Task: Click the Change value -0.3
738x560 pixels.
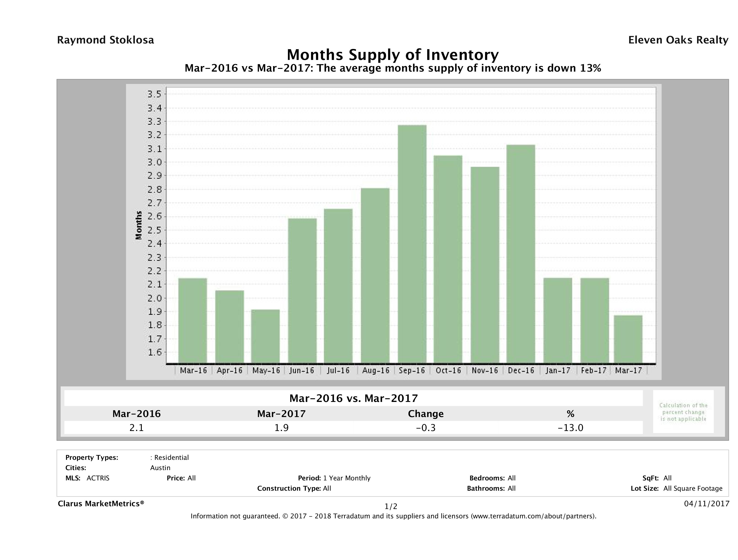Action: pyautogui.click(x=426, y=428)
